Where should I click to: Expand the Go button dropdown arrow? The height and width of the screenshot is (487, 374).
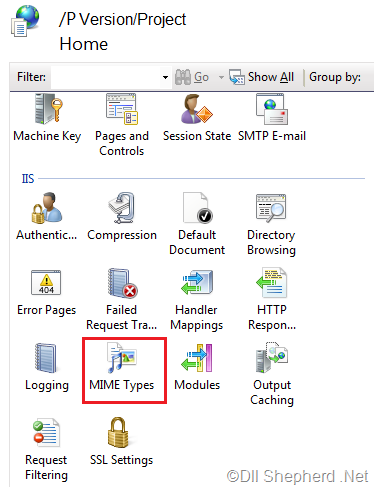[x=221, y=77]
